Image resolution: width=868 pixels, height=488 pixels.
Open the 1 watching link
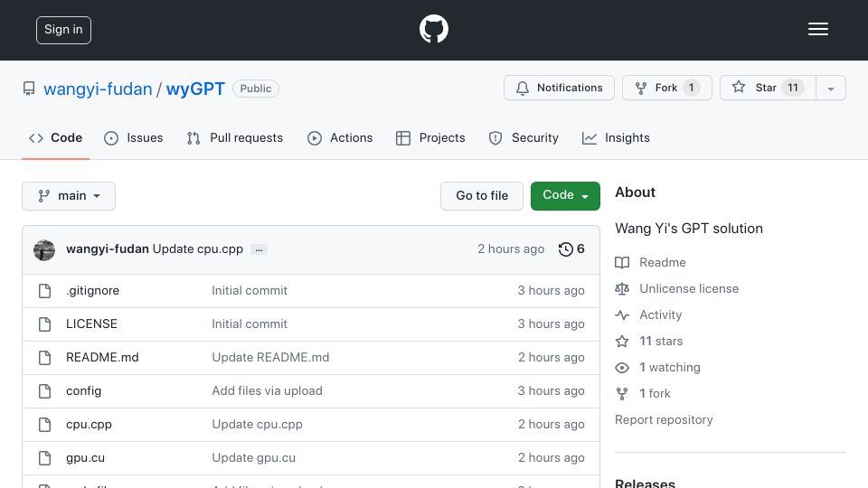click(670, 368)
